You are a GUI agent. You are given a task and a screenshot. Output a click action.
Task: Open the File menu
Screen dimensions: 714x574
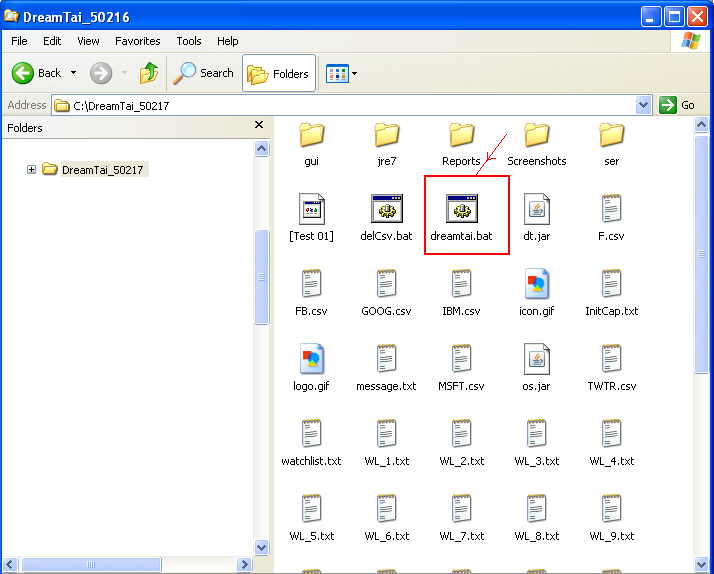tap(19, 41)
